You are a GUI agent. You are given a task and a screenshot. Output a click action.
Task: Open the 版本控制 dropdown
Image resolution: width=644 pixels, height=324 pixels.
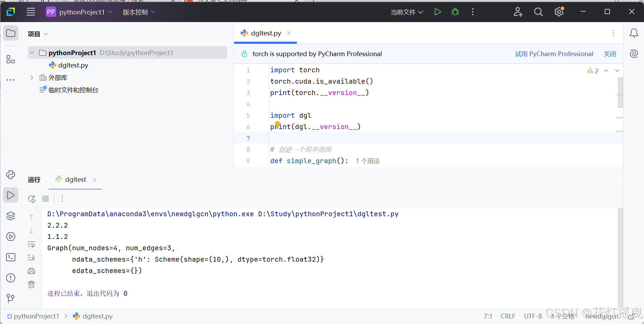139,12
